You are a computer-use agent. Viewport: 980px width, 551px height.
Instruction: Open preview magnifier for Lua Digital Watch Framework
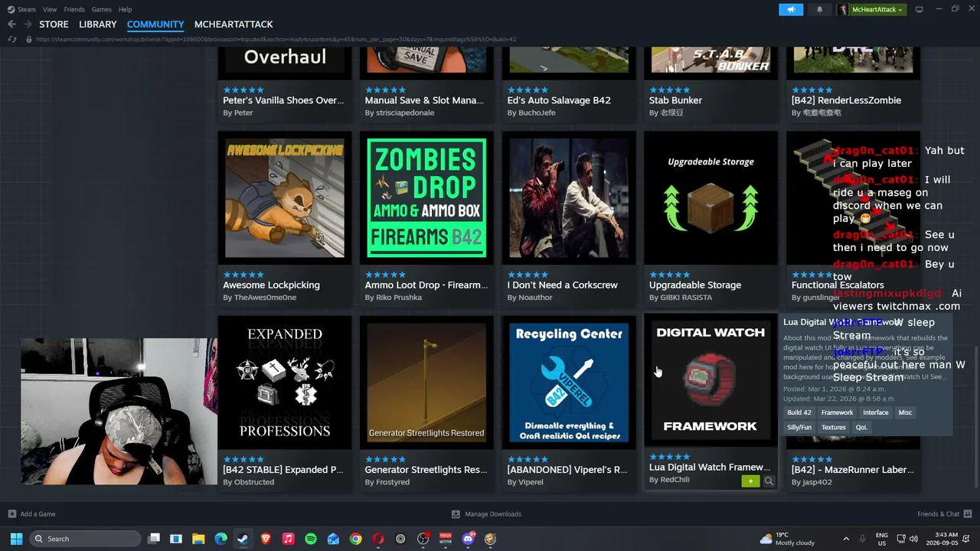point(769,481)
